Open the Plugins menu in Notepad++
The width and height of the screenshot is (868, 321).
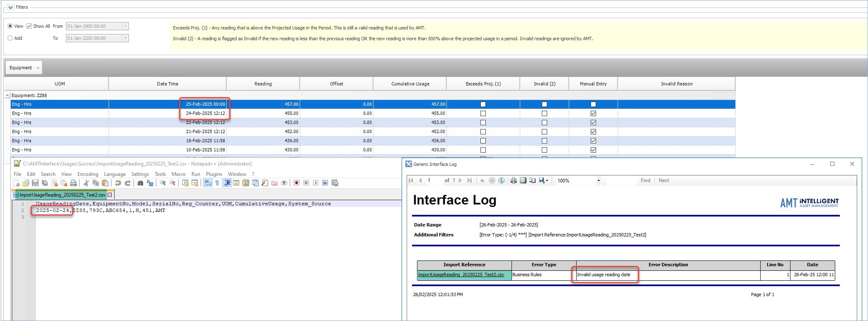pos(214,174)
